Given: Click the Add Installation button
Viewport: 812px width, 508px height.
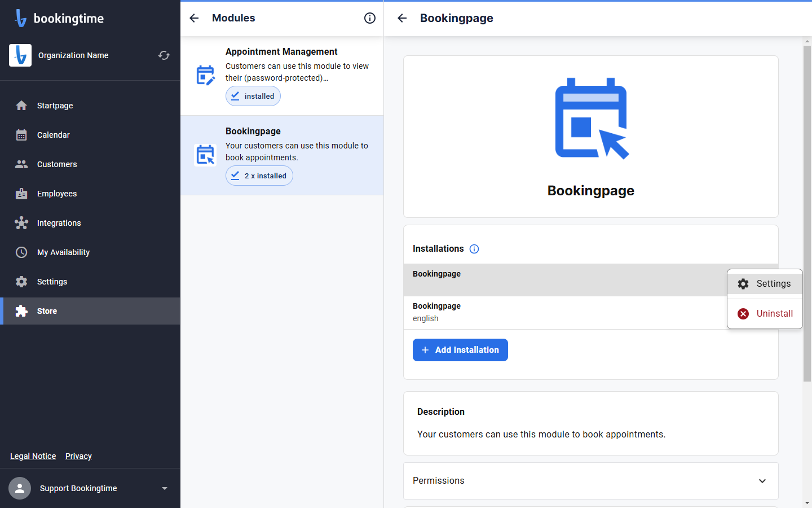Looking at the screenshot, I should click(460, 350).
